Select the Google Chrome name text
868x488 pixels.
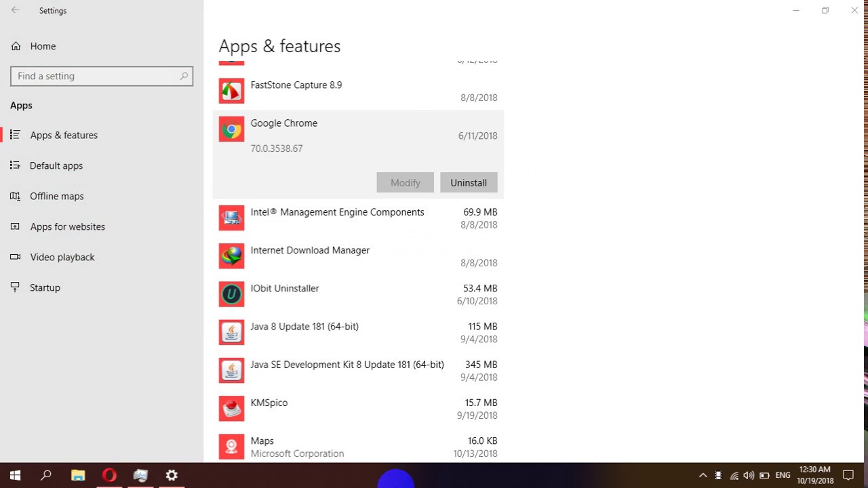pos(284,123)
